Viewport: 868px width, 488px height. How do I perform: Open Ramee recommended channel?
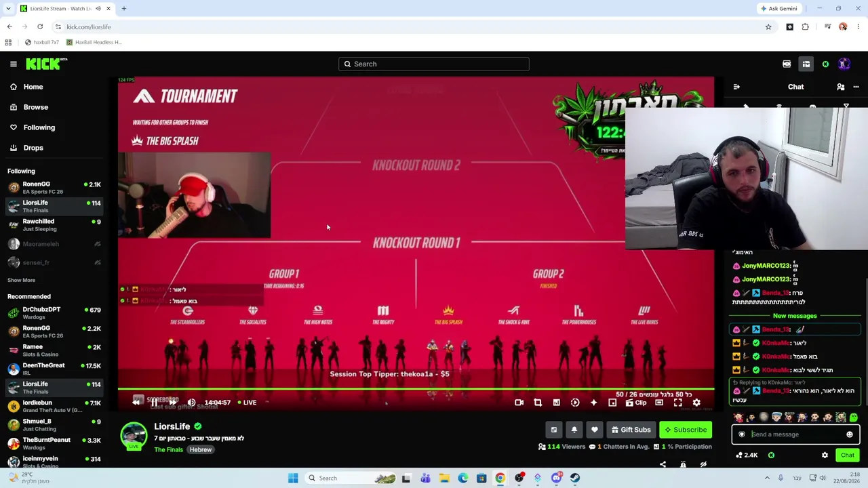tap(54, 350)
